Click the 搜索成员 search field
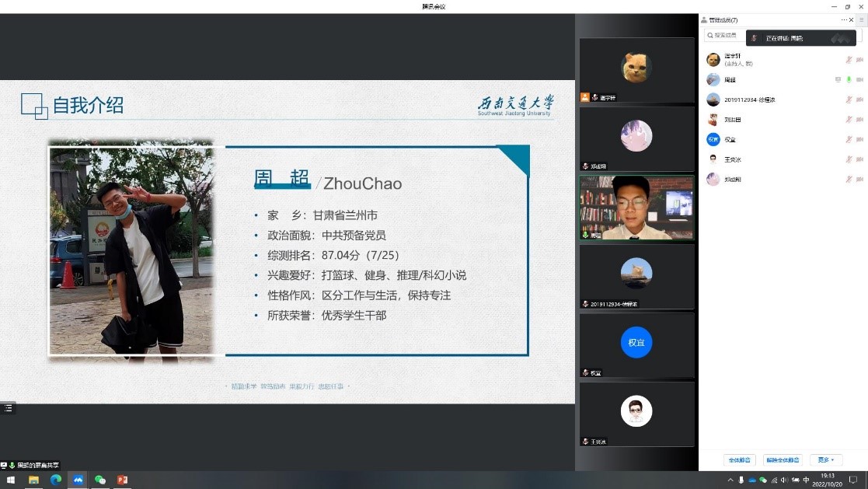868x489 pixels. pyautogui.click(x=725, y=36)
